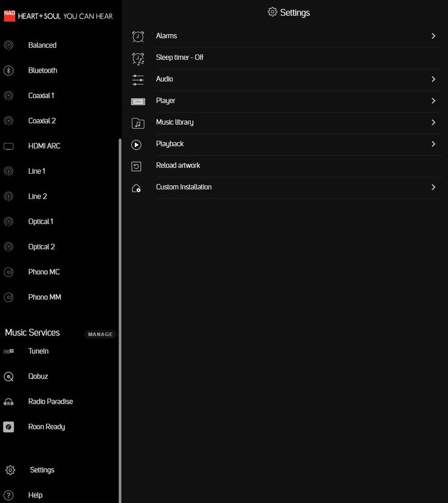The image size is (448, 503).
Task: Expand the Playback settings section
Action: [433, 144]
